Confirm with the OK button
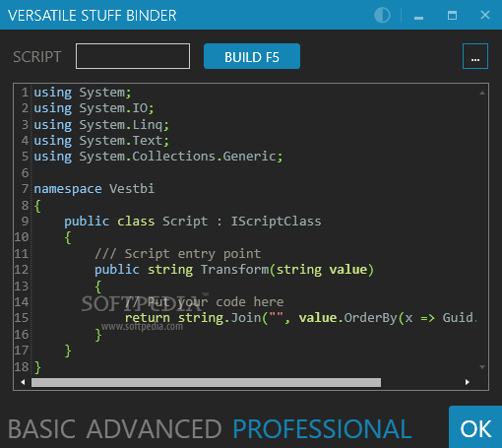Viewport: 502px width, 448px height. [475, 427]
